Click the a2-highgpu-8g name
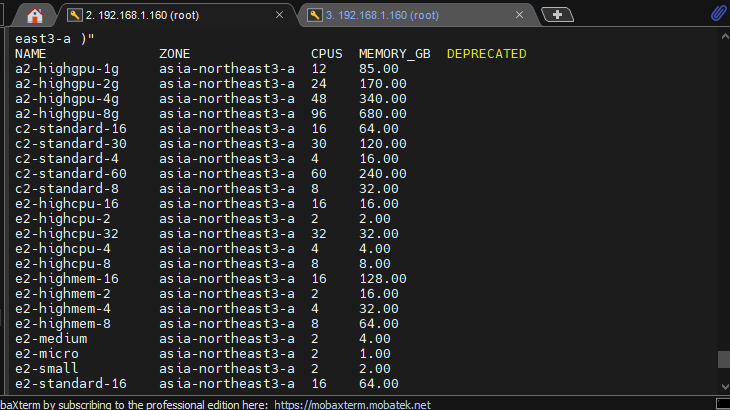The height and width of the screenshot is (410, 730). [67, 114]
